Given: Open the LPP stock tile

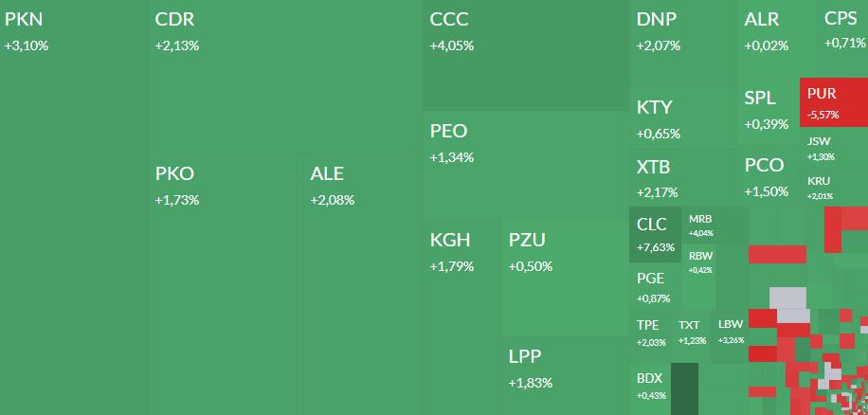Looking at the screenshot, I should (x=565, y=376).
